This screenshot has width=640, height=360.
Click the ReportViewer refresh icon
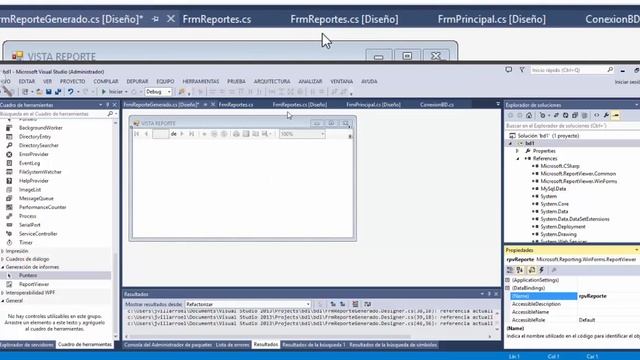224,134
